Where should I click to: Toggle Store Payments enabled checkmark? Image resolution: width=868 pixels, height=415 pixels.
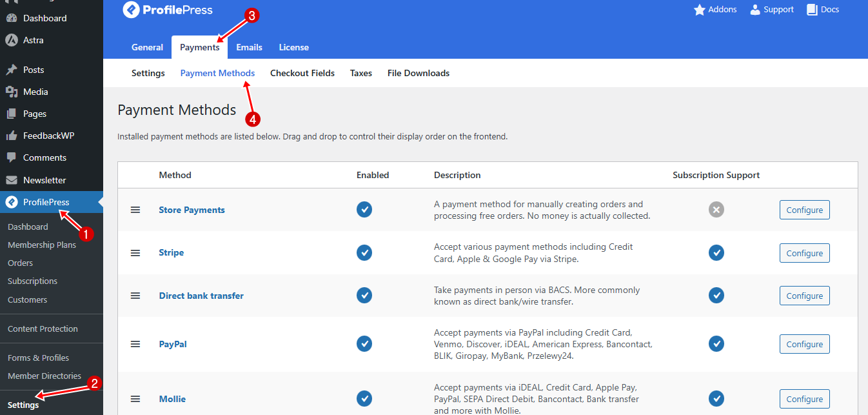pyautogui.click(x=364, y=209)
